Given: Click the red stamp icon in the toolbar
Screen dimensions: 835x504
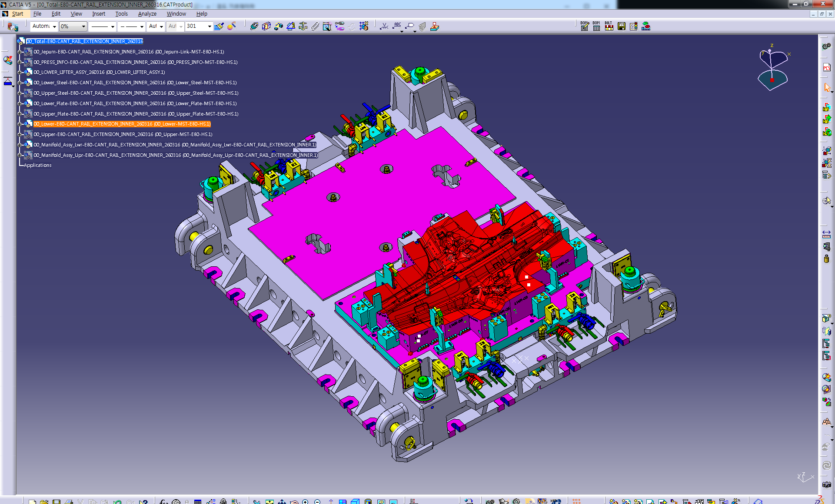Looking at the screenshot, I should [x=435, y=27].
